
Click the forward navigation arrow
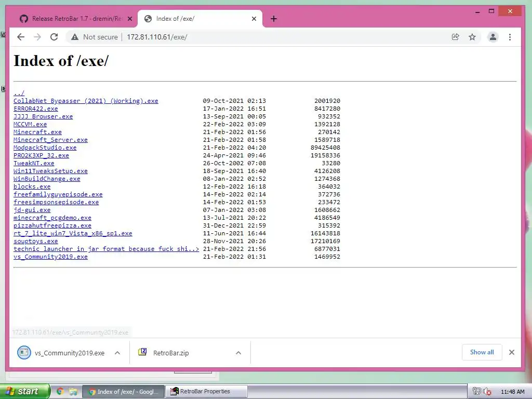(x=37, y=37)
